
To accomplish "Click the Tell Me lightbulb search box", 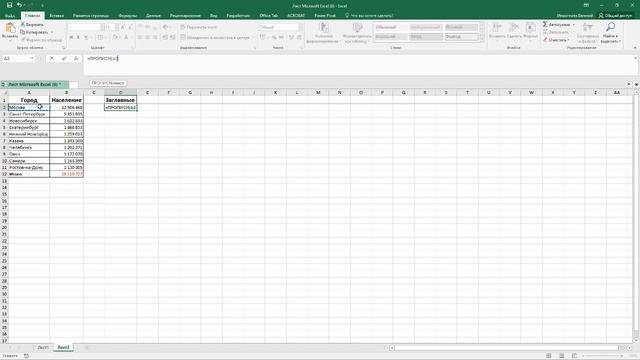I will (369, 16).
